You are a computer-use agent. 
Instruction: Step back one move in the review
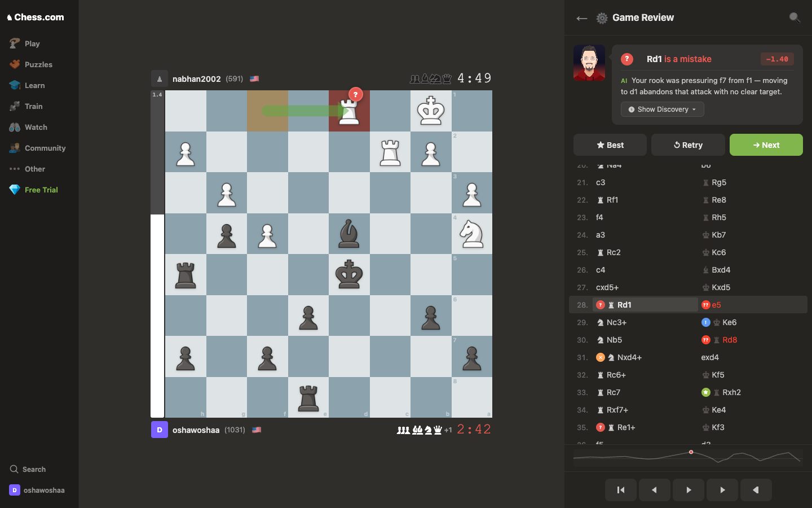[655, 490]
